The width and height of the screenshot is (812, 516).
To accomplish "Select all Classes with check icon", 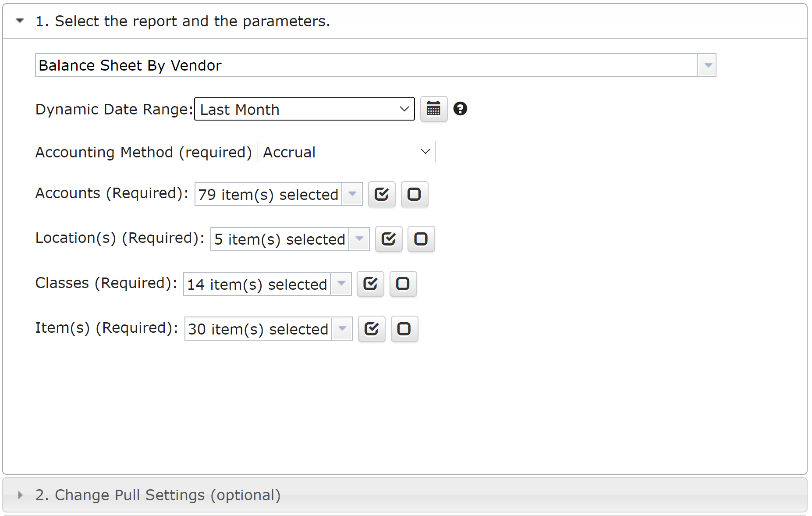I will click(x=370, y=284).
